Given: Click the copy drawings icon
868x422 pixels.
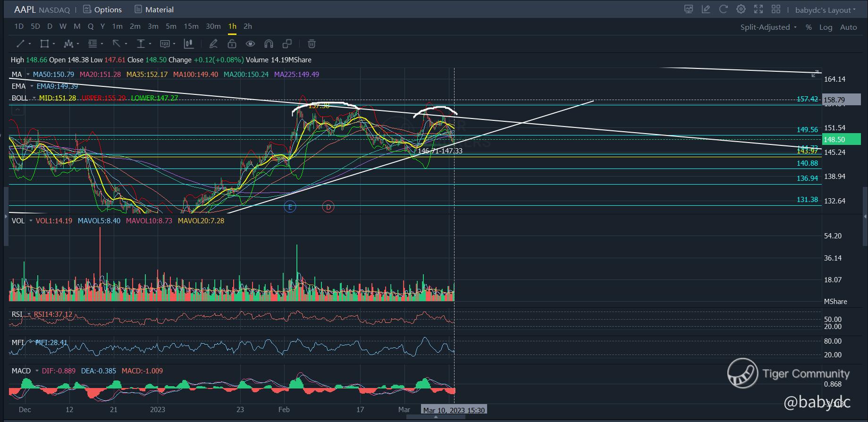Looking at the screenshot, I should point(287,44).
